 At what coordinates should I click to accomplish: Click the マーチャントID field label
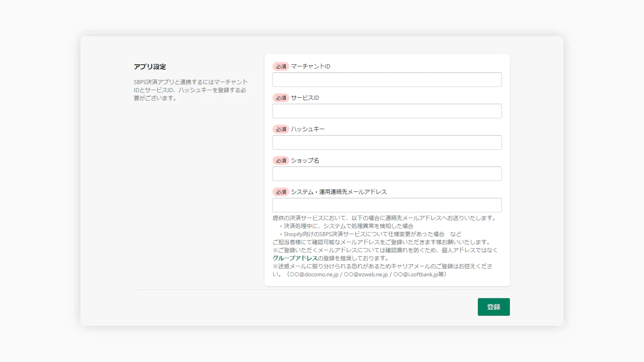tap(310, 66)
